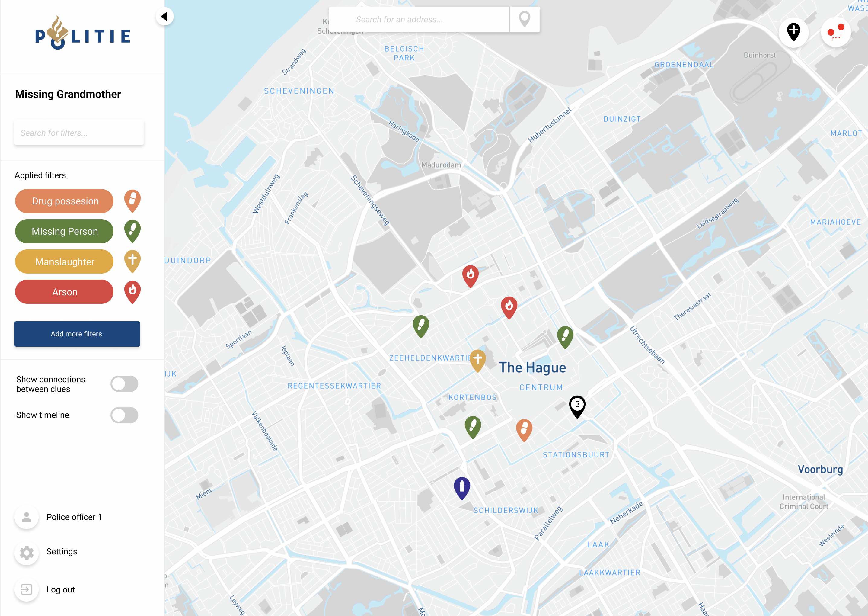This screenshot has width=868, height=616.
Task: Toggle Show connections between clues
Action: click(124, 384)
